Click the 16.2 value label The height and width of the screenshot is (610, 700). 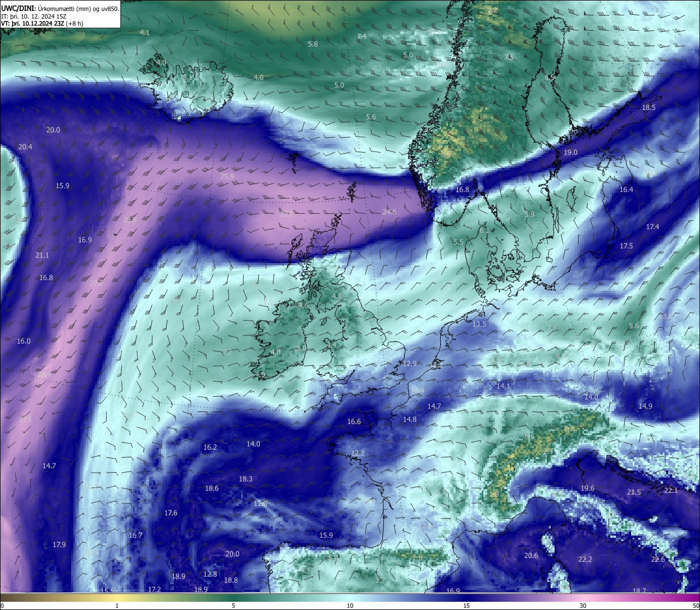point(210,447)
